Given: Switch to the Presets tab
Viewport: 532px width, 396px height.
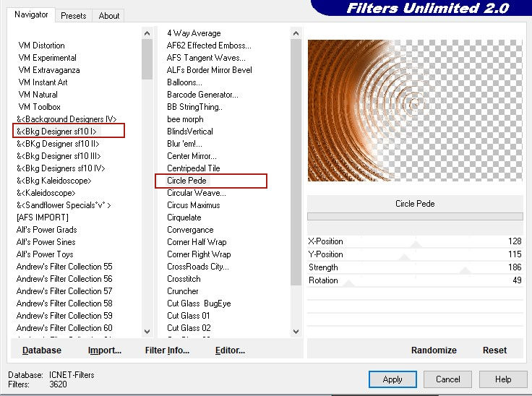Looking at the screenshot, I should pyautogui.click(x=74, y=15).
